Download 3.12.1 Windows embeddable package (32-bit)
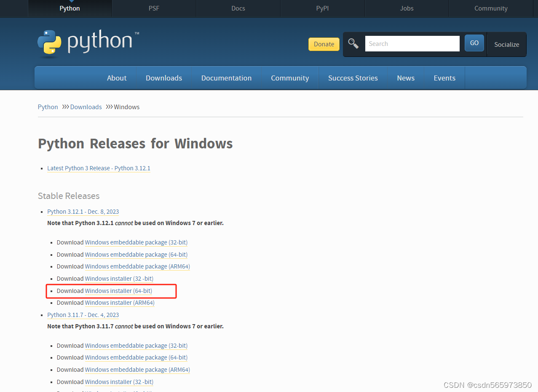 coord(136,242)
